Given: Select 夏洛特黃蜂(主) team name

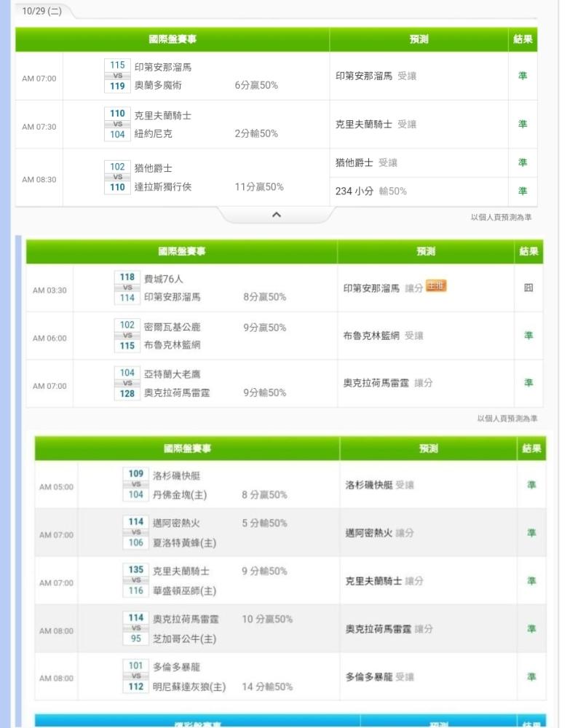Looking at the screenshot, I should coord(184,543).
